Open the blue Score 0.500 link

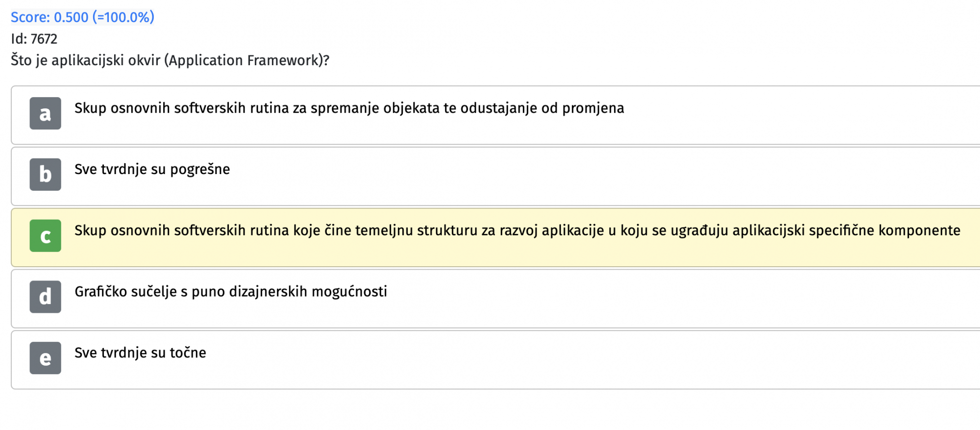tap(82, 17)
